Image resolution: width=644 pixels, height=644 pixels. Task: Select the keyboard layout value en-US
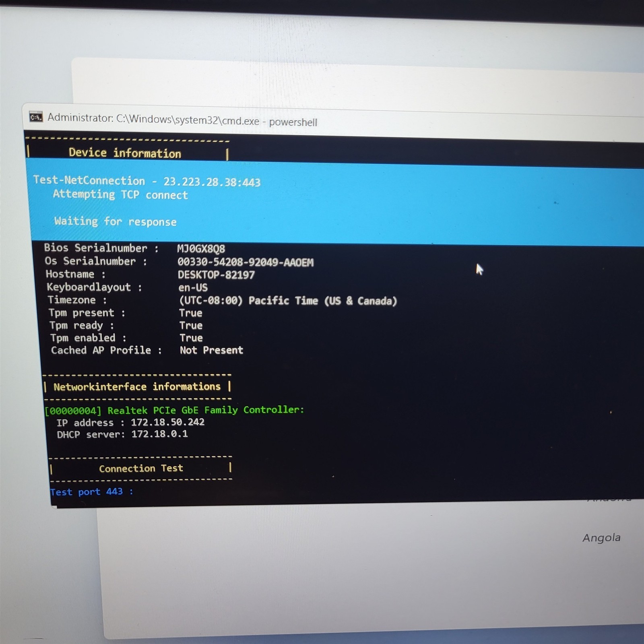coord(193,287)
